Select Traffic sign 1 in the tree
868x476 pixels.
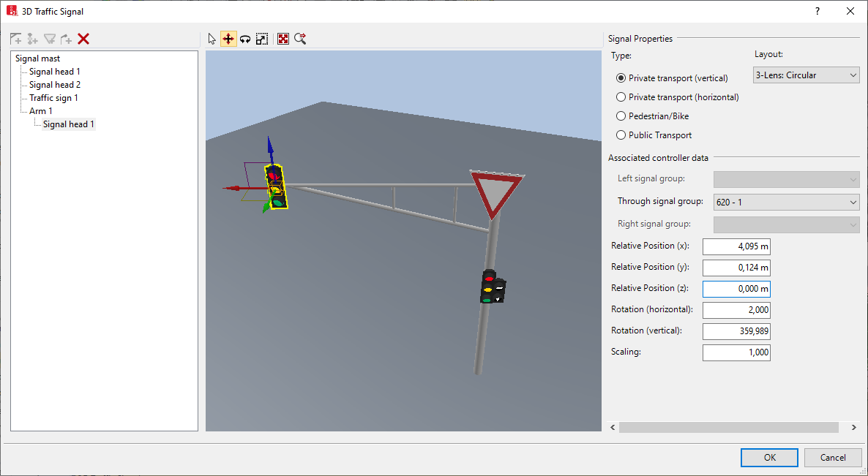[53, 98]
